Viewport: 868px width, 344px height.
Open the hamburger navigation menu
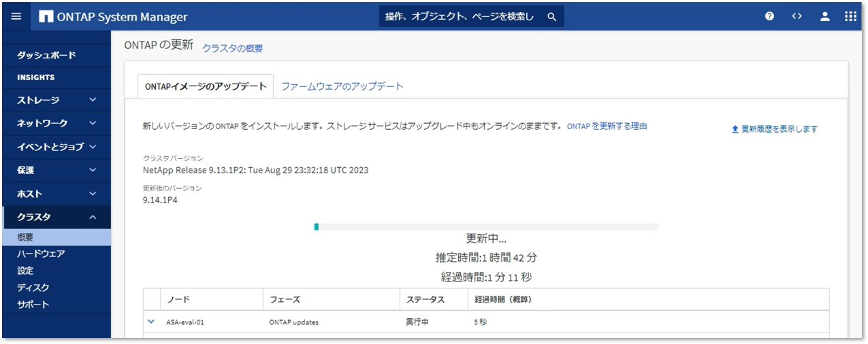(x=16, y=16)
